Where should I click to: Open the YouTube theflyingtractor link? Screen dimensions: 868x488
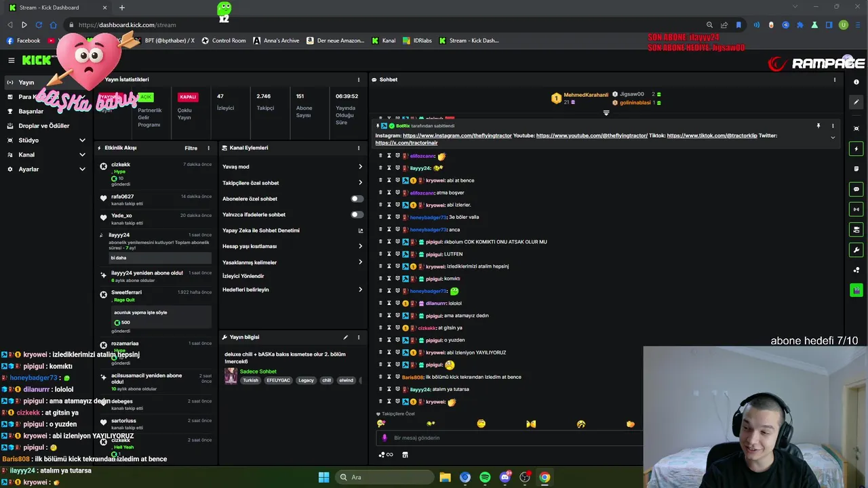pos(592,136)
